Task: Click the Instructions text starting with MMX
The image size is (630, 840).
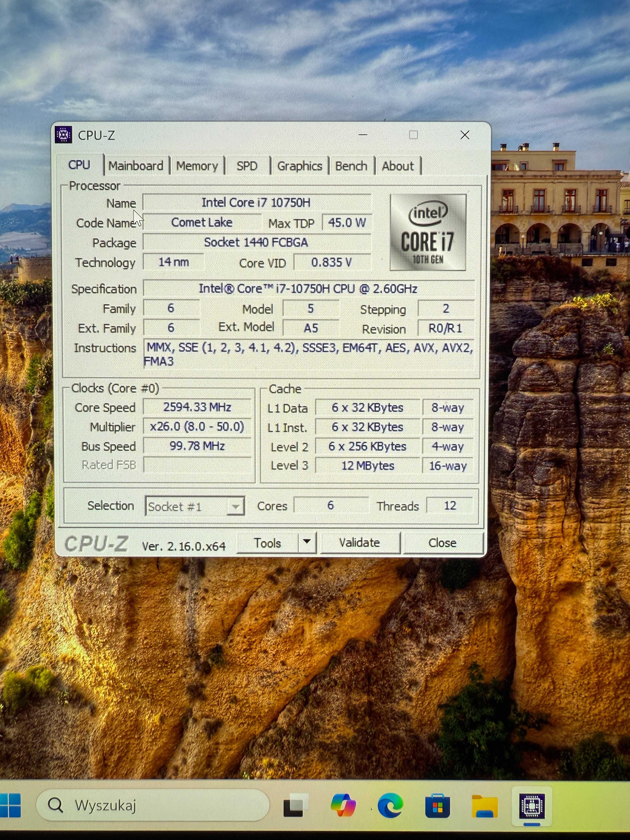Action: point(309,354)
